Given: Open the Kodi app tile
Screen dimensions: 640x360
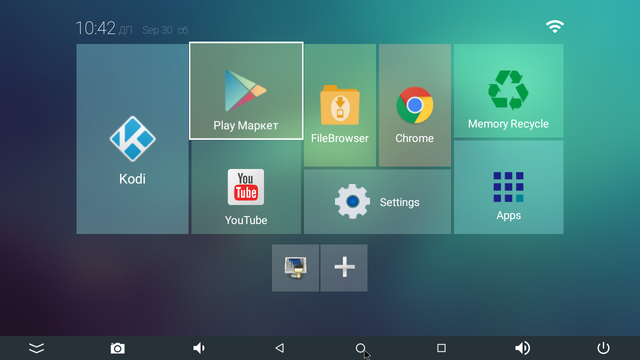Looking at the screenshot, I should tap(132, 139).
